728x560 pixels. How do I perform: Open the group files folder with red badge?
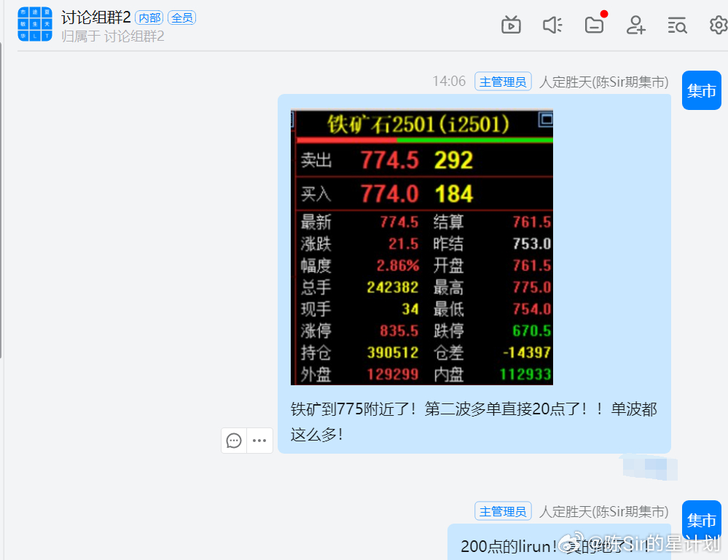[x=594, y=25]
